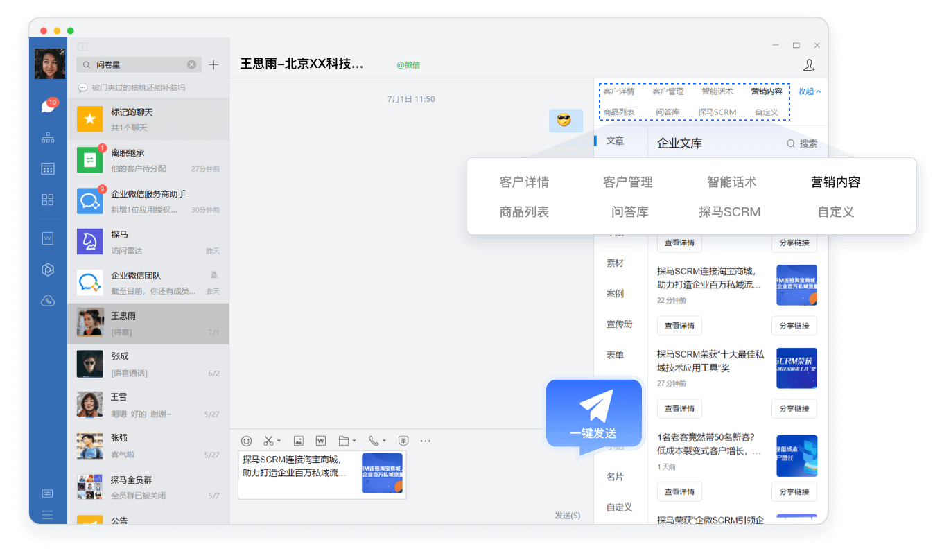This screenshot has height=560, width=951.
Task: Click the plus icon beside search box
Action: (x=213, y=64)
